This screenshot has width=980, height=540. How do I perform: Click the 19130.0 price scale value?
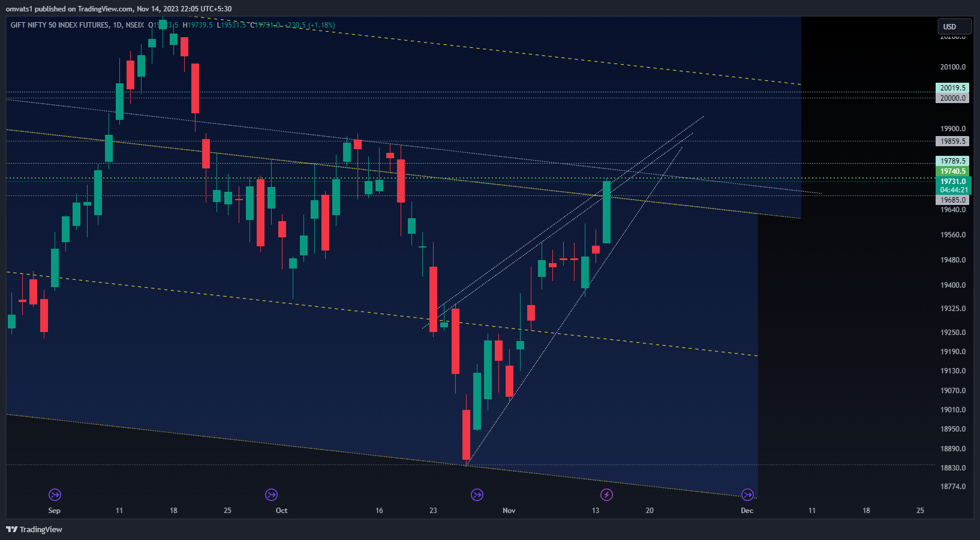point(953,371)
